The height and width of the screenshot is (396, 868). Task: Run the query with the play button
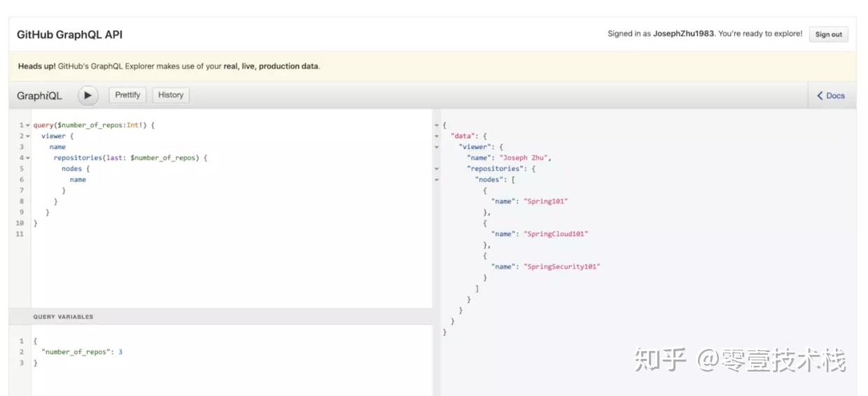(x=87, y=95)
